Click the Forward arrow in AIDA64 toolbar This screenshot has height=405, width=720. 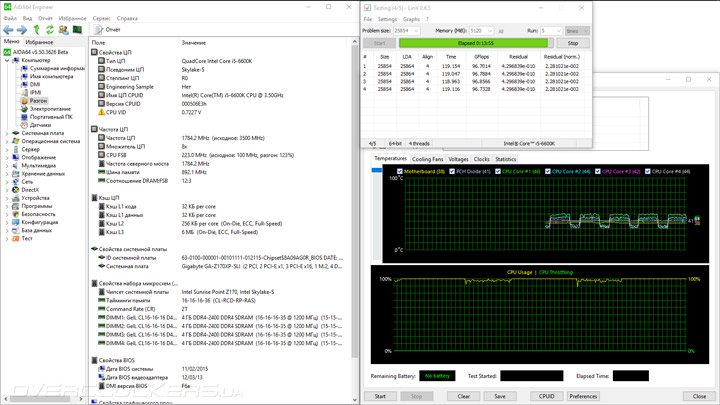[22, 30]
